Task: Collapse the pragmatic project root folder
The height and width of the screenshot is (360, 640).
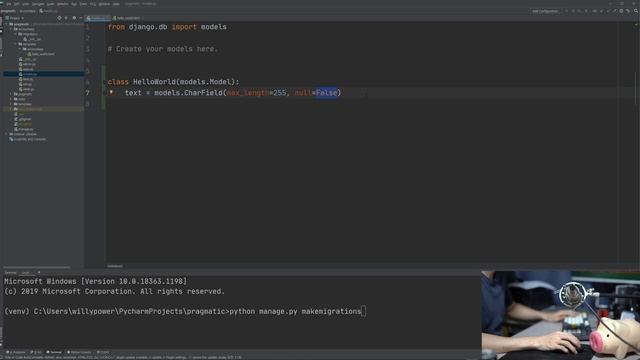Action: click(x=7, y=24)
